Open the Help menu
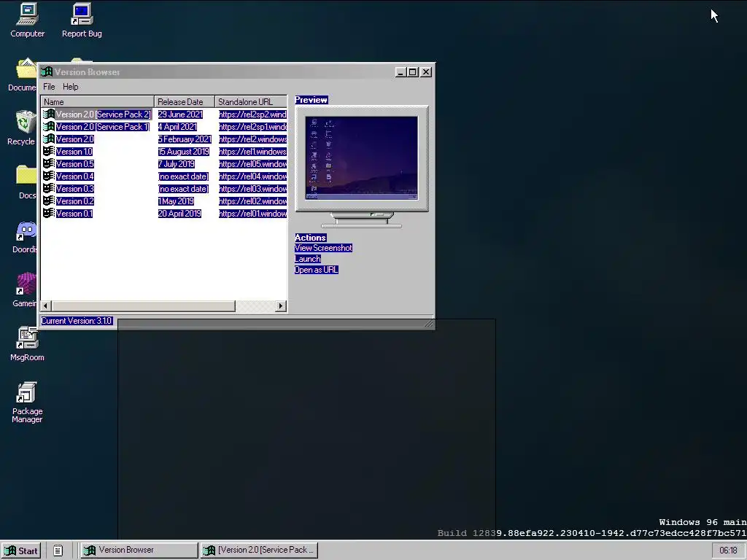Viewport: 747px width, 560px height. 71,87
